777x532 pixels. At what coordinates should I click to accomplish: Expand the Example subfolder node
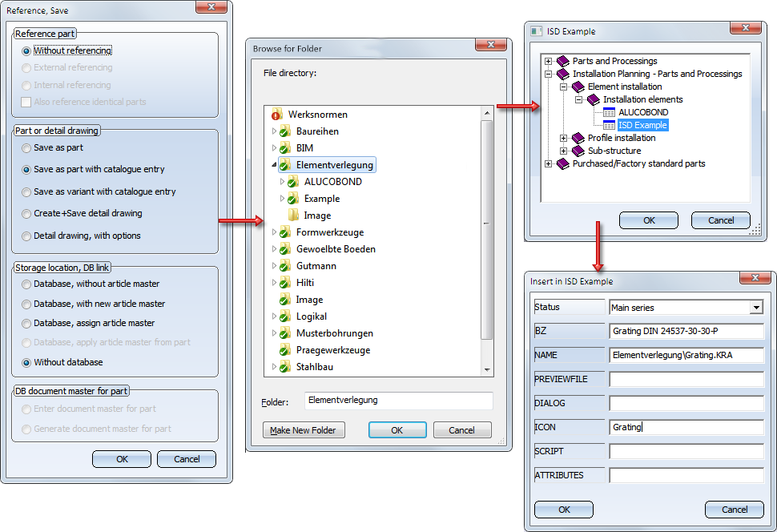(x=281, y=199)
